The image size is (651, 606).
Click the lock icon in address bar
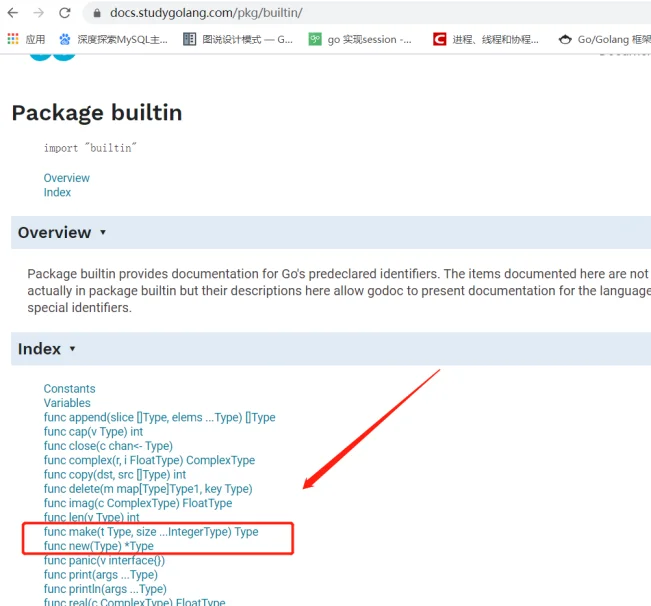tap(97, 14)
